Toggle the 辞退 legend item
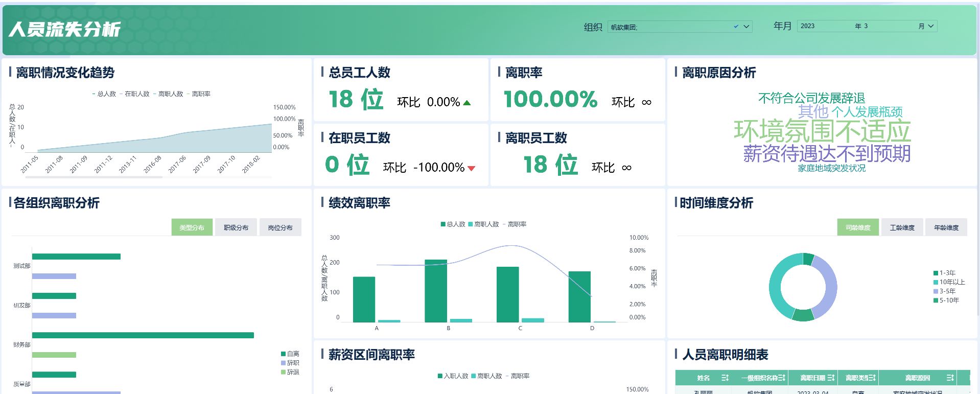Viewport: 980px width, 394px height. tap(290, 372)
